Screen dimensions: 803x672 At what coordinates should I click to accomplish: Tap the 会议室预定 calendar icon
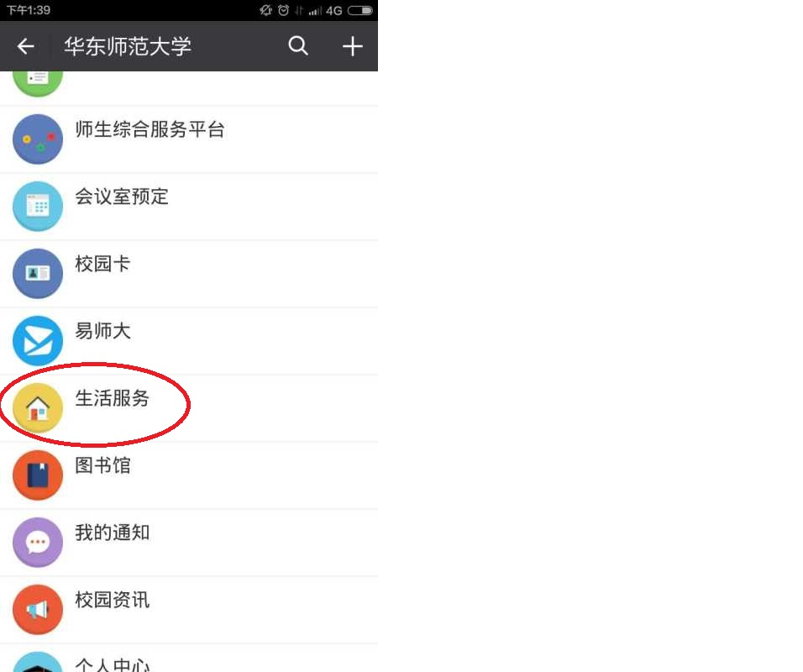[38, 207]
